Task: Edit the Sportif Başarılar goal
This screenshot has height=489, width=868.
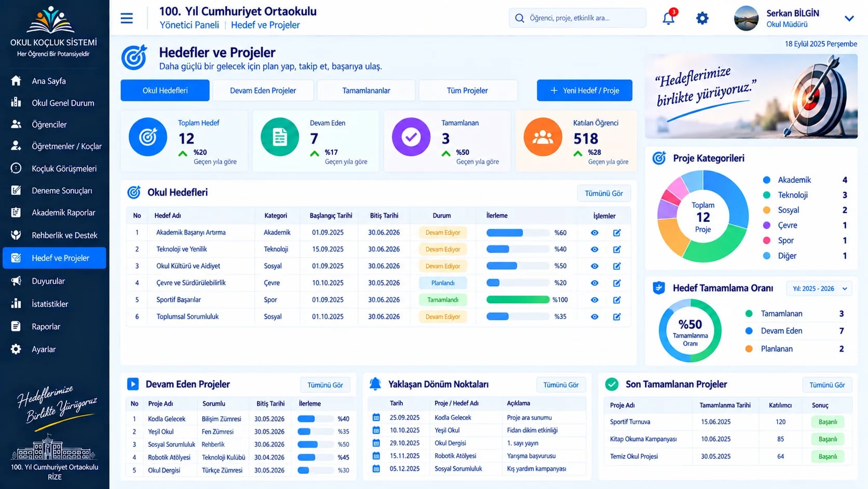Action: (x=617, y=300)
